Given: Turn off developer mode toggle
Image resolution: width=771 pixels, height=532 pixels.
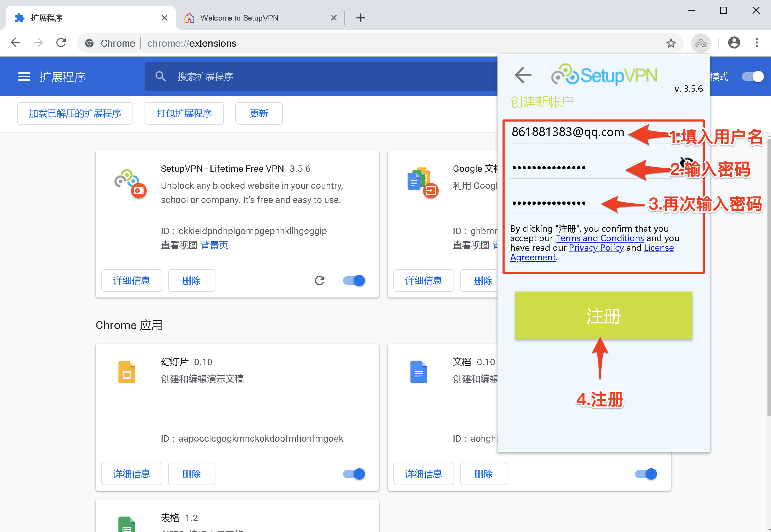Looking at the screenshot, I should 753,77.
